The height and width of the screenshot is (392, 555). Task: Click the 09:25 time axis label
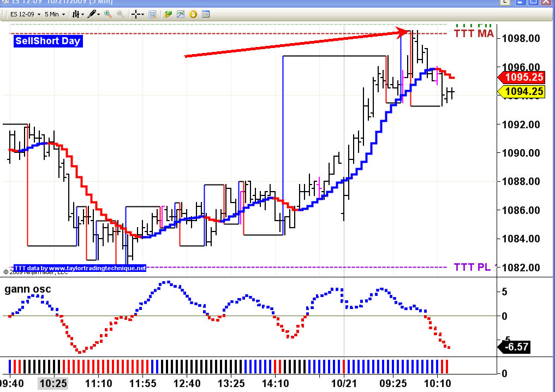[393, 383]
